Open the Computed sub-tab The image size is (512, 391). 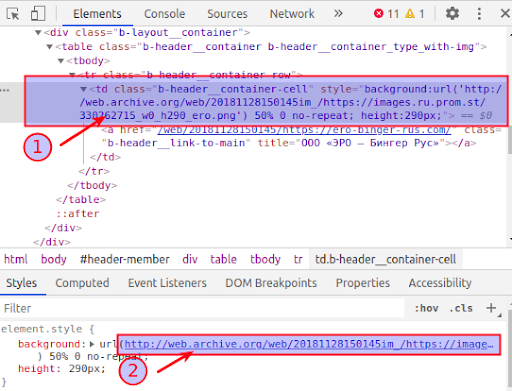(82, 283)
